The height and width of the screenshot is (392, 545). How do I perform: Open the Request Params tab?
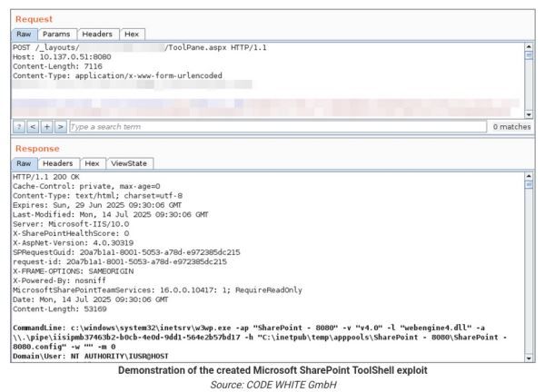click(56, 34)
